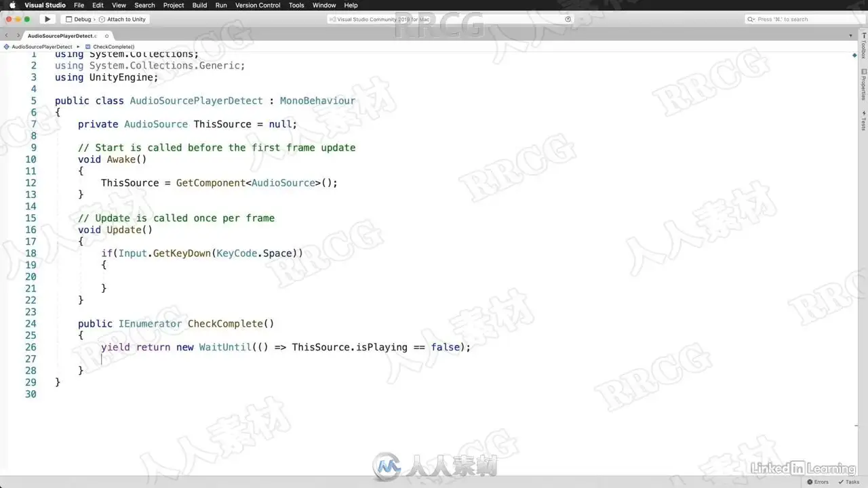Open the Project menu
This screenshot has height=488, width=868.
[x=174, y=5]
